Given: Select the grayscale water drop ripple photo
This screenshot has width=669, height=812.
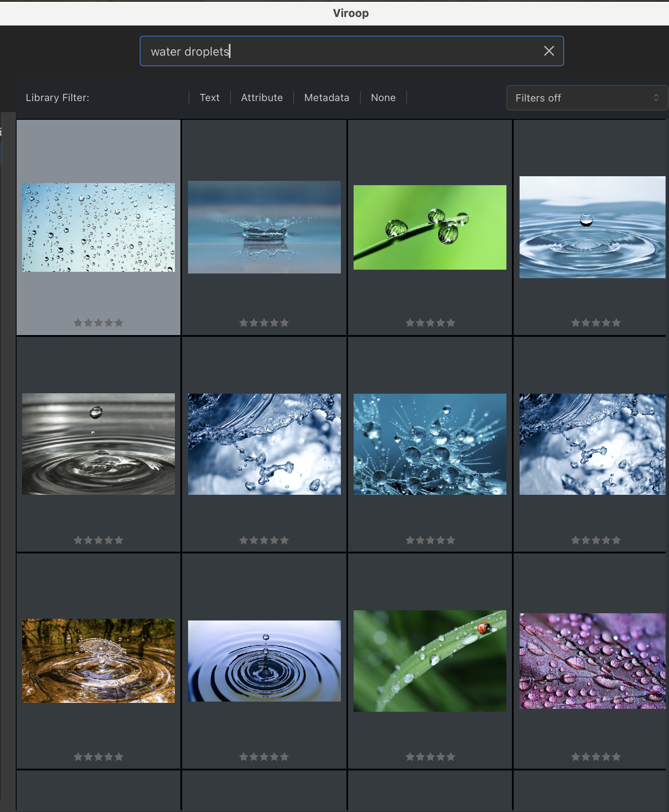Looking at the screenshot, I should pos(98,444).
